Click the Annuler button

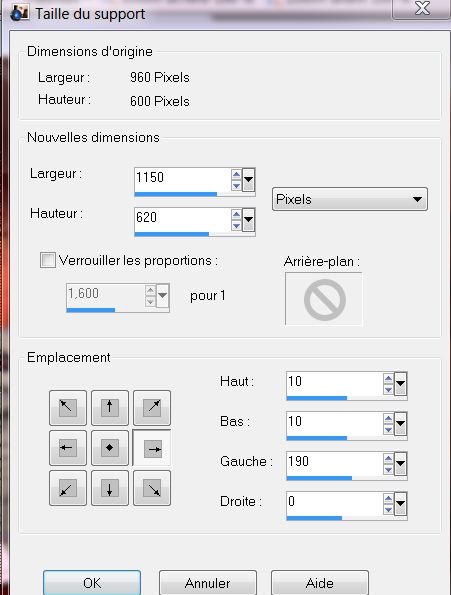click(x=207, y=583)
